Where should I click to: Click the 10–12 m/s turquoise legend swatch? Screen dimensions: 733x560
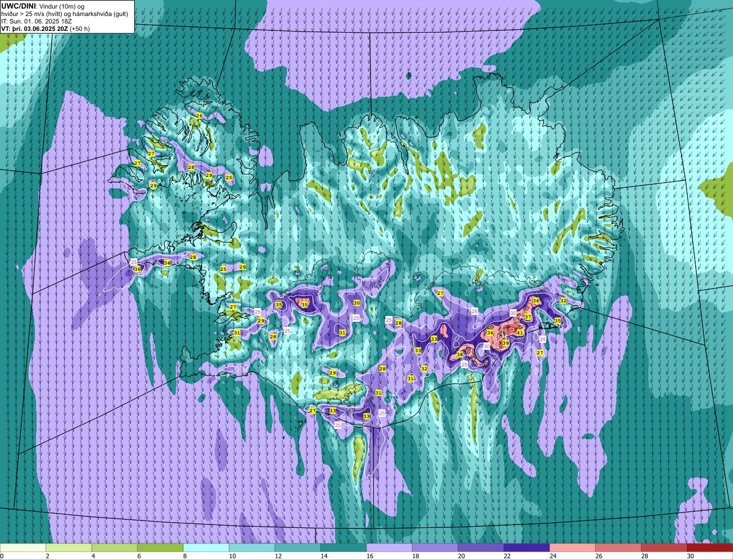point(252,548)
